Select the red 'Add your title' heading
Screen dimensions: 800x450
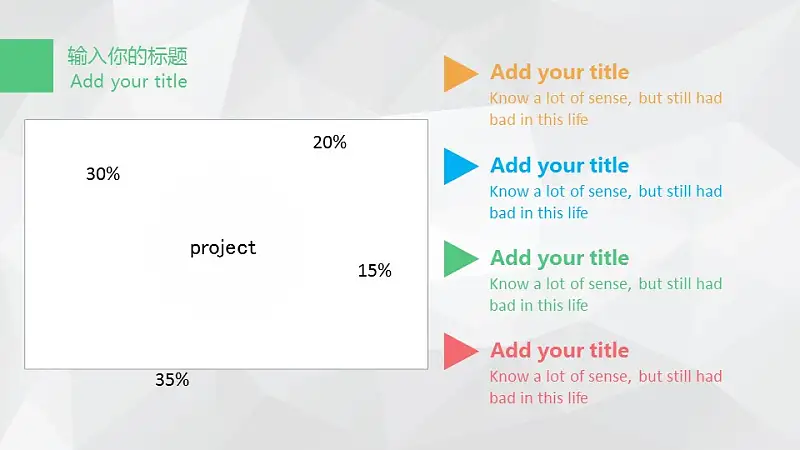coord(560,351)
